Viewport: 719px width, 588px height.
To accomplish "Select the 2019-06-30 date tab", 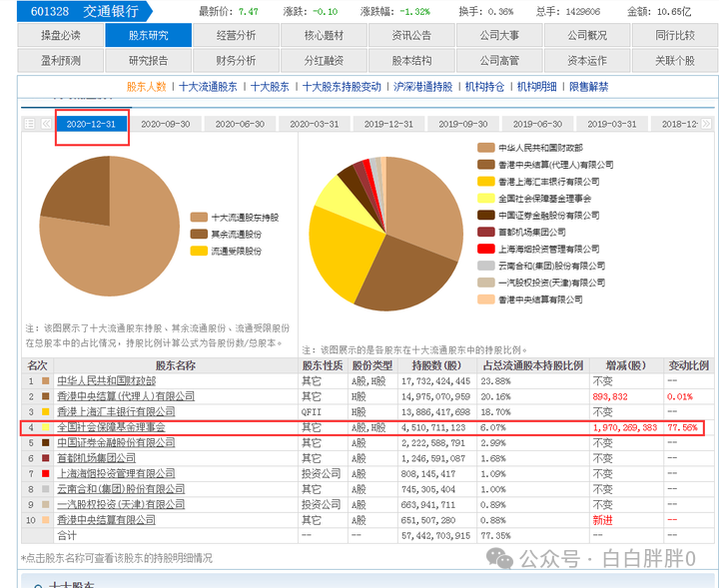I will pyautogui.click(x=537, y=124).
